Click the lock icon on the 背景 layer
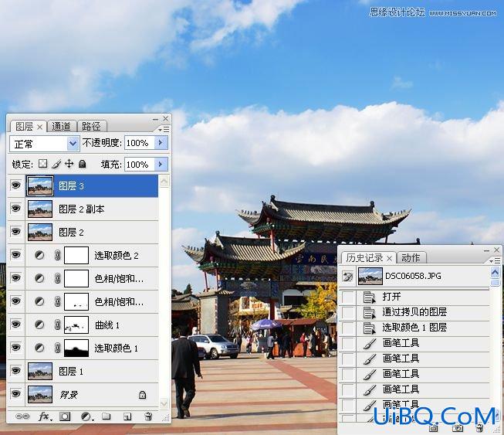The height and width of the screenshot is (435, 504). click(142, 395)
